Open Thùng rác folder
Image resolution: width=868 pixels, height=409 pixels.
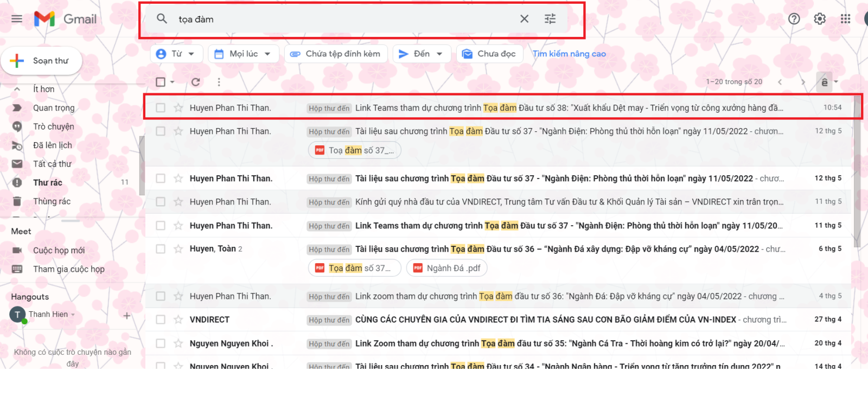[52, 201]
